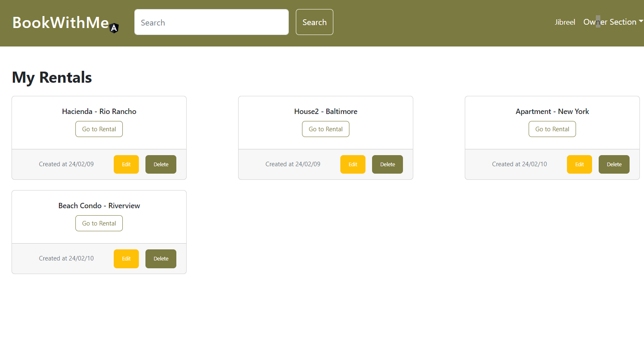Delete the House2 - Baltimore rental

(387, 165)
